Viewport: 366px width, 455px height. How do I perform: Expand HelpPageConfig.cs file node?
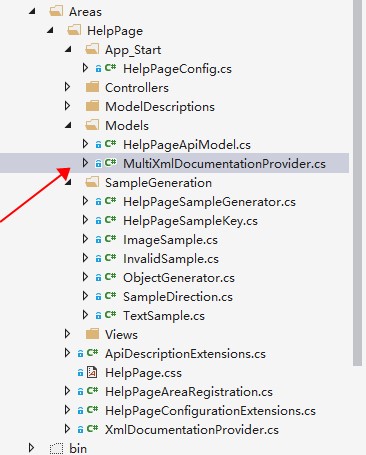click(85, 68)
